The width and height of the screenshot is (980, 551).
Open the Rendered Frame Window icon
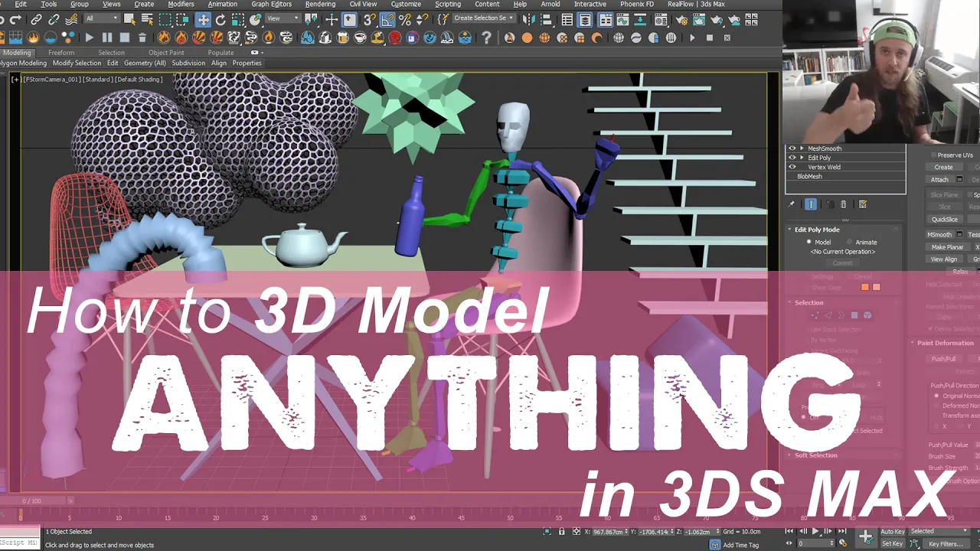point(699,19)
